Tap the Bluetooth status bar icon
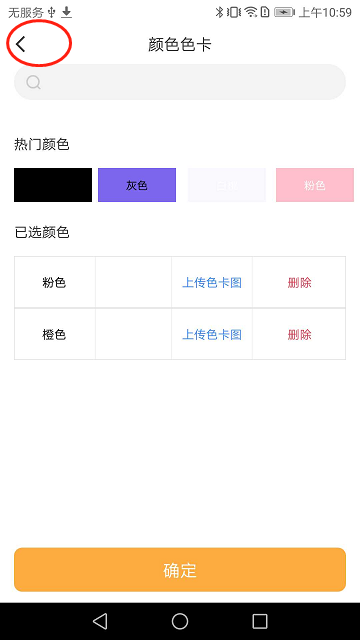360x640 pixels. click(x=220, y=12)
